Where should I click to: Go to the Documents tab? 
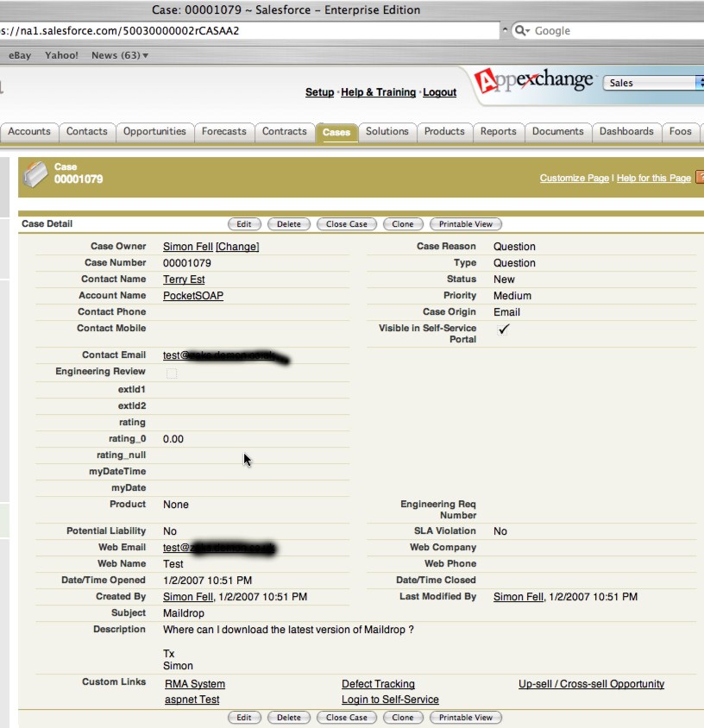coord(557,131)
